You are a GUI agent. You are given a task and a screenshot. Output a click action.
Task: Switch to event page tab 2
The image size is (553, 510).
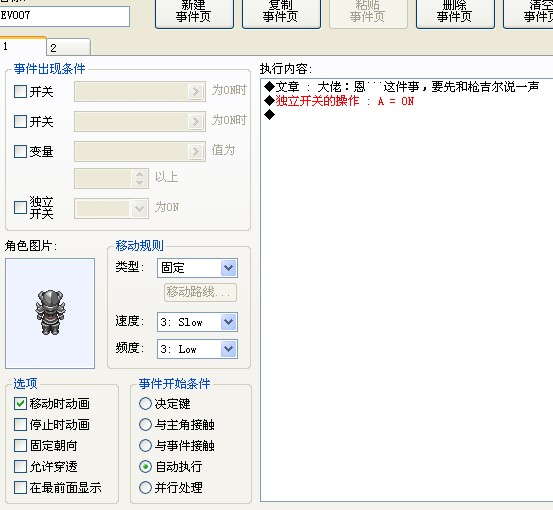(x=68, y=48)
